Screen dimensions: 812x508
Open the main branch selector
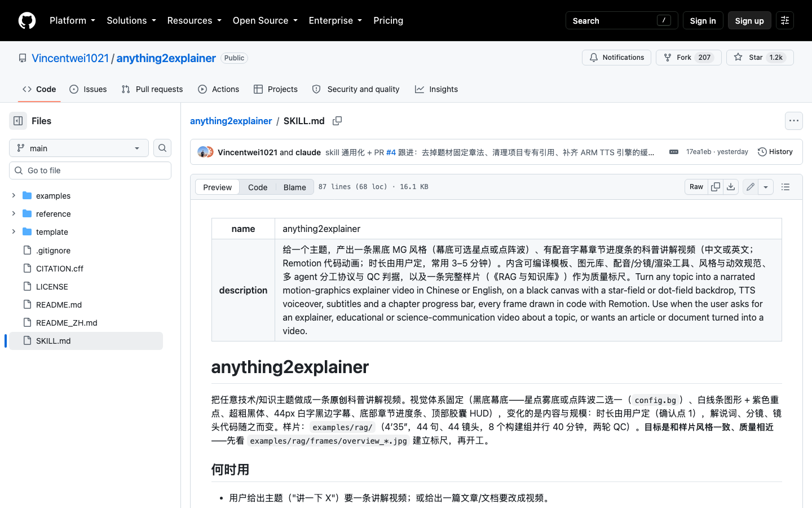(x=79, y=148)
